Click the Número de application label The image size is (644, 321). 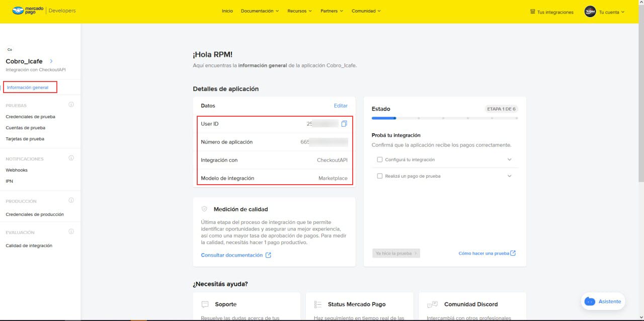(x=226, y=142)
